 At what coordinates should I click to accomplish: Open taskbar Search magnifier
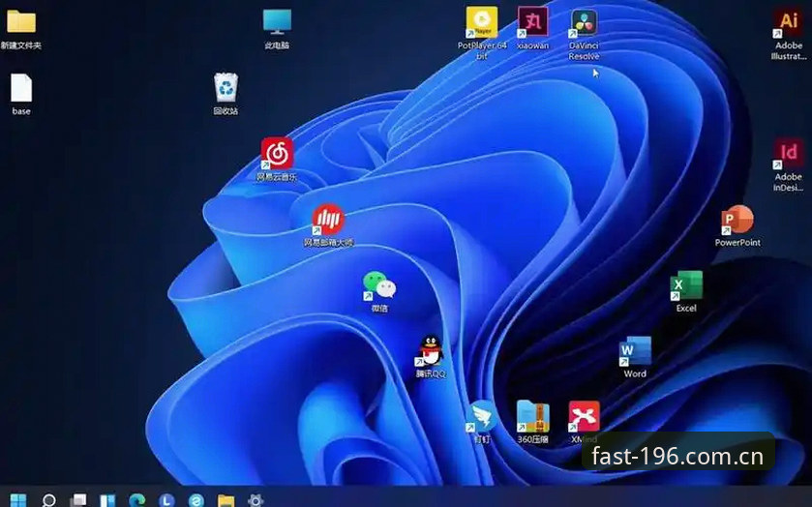pos(48,500)
